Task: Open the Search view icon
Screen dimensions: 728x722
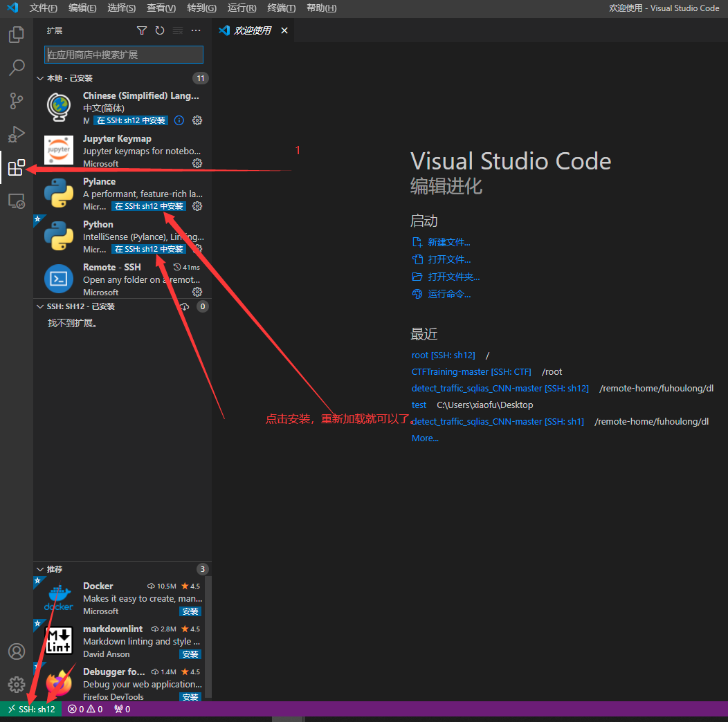Action: click(16, 67)
